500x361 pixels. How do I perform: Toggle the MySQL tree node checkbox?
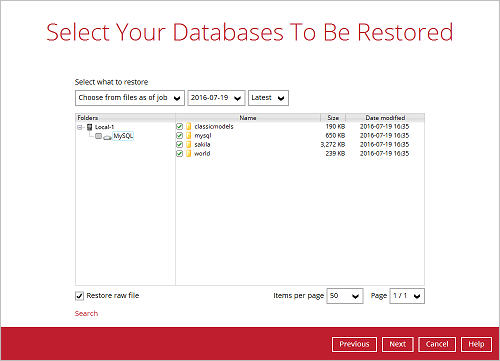pos(98,136)
